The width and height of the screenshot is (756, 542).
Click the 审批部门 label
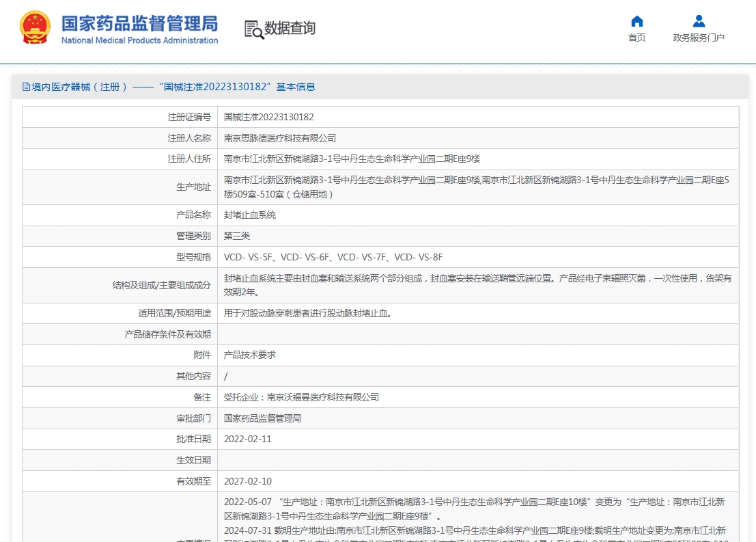[x=193, y=418]
